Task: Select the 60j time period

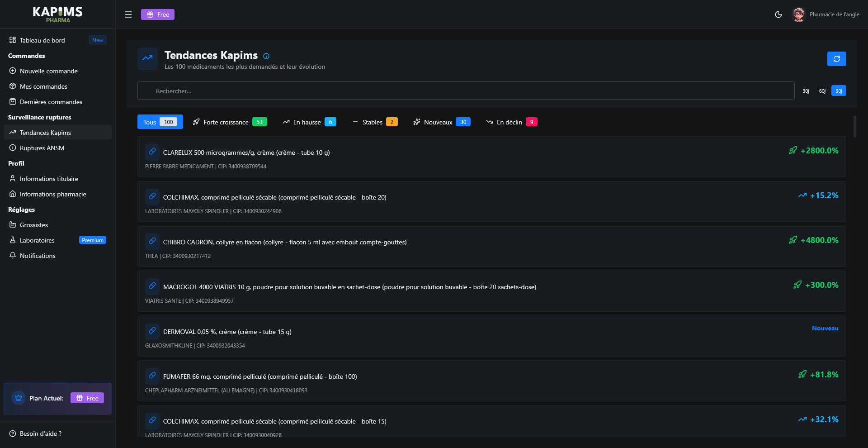Action: [x=822, y=91]
